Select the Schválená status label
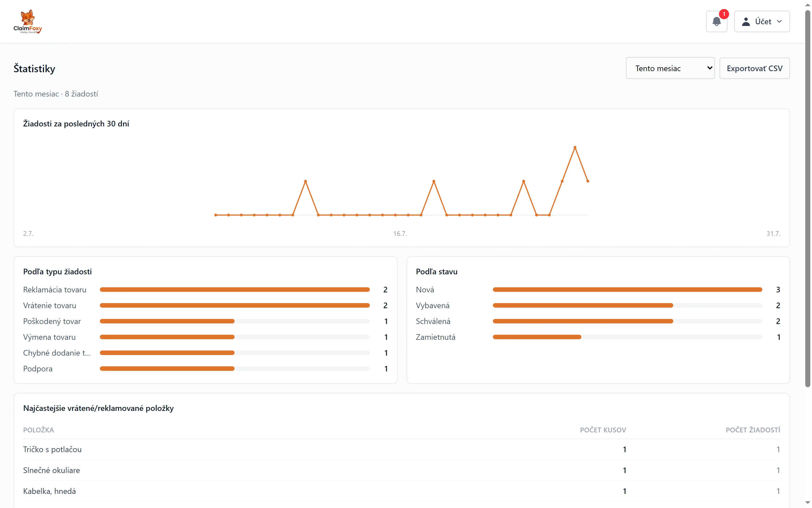This screenshot has width=812, height=508. click(433, 321)
